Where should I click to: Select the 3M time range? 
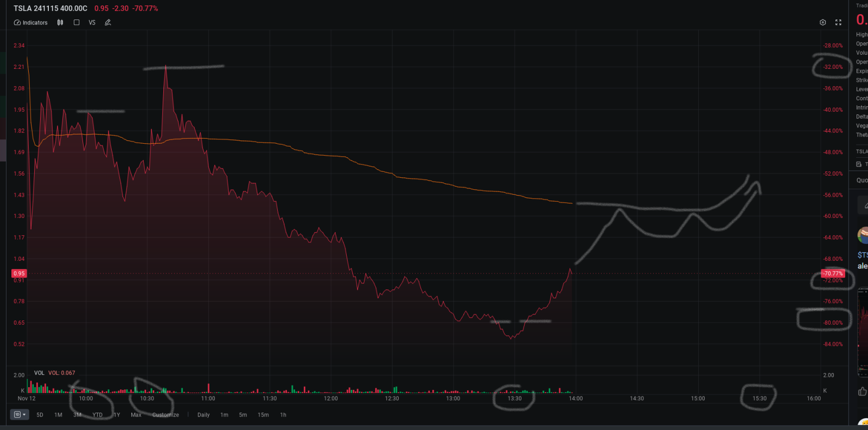(x=77, y=415)
